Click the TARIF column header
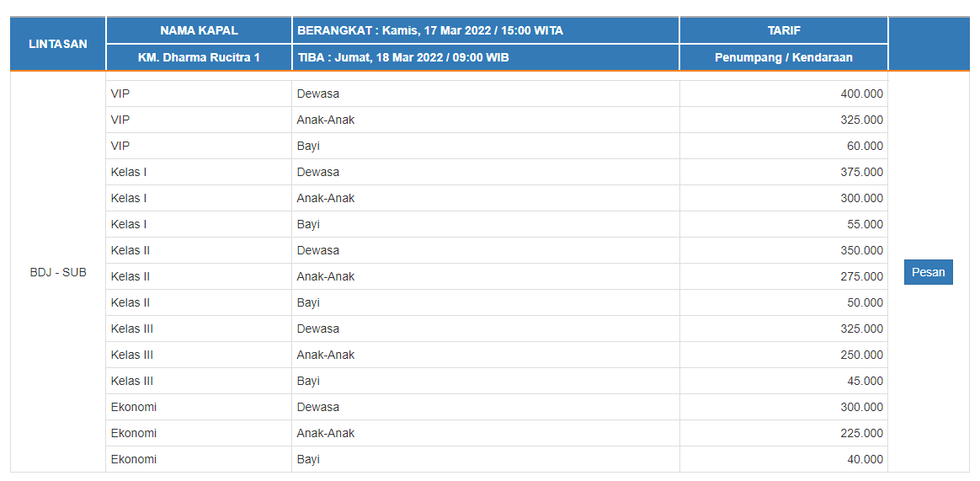The width and height of the screenshot is (980, 481). [x=783, y=30]
